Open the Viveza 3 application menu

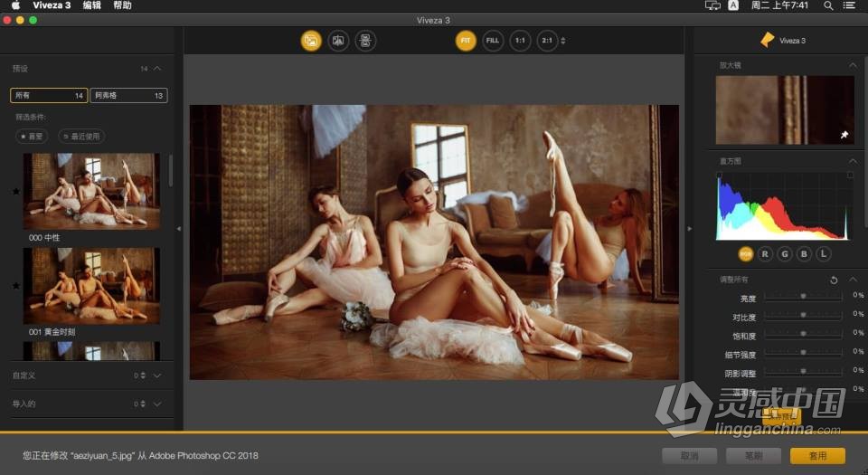tap(52, 5)
